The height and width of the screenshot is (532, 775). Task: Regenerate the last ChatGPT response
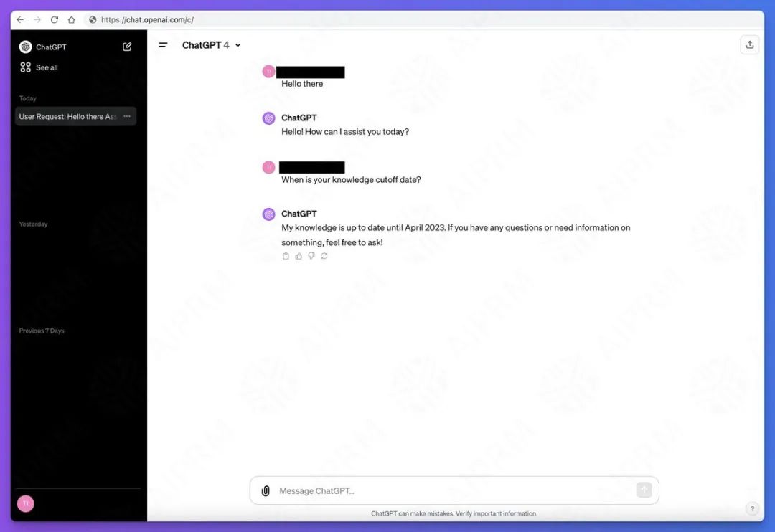(x=324, y=256)
